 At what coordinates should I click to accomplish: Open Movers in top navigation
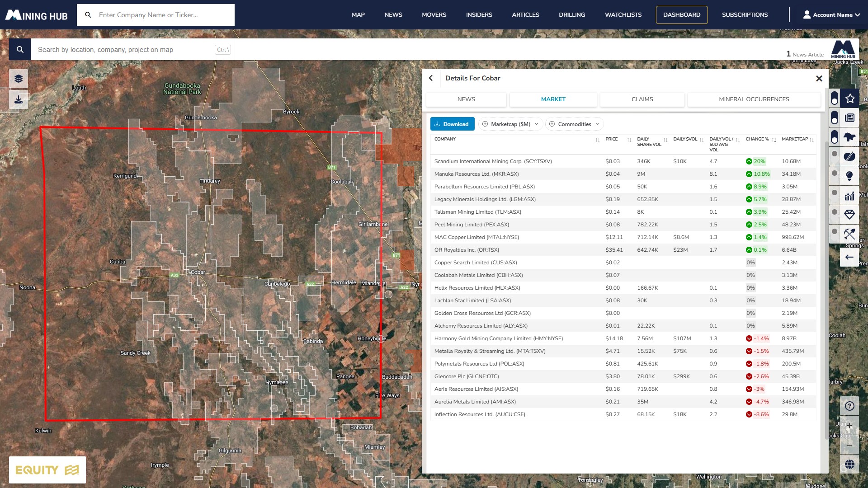pos(434,15)
